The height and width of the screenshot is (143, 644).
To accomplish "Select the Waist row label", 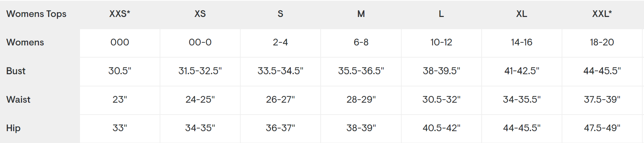I will click(x=18, y=100).
